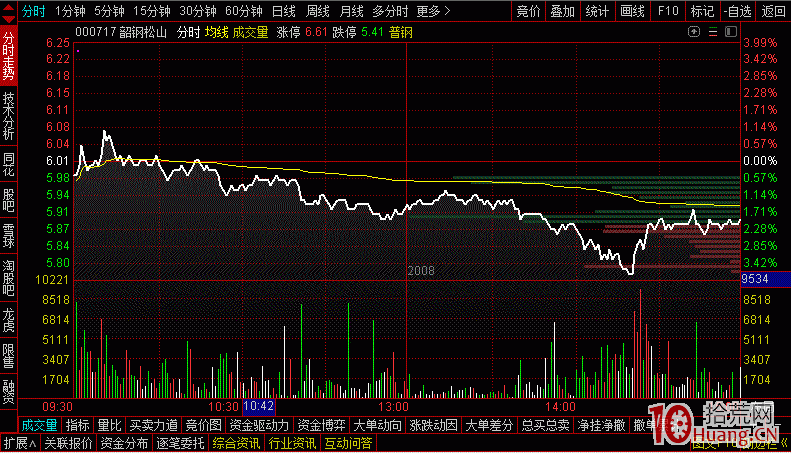Click the 画线 draw-line button
Screen dimensions: 791x454
(633, 11)
